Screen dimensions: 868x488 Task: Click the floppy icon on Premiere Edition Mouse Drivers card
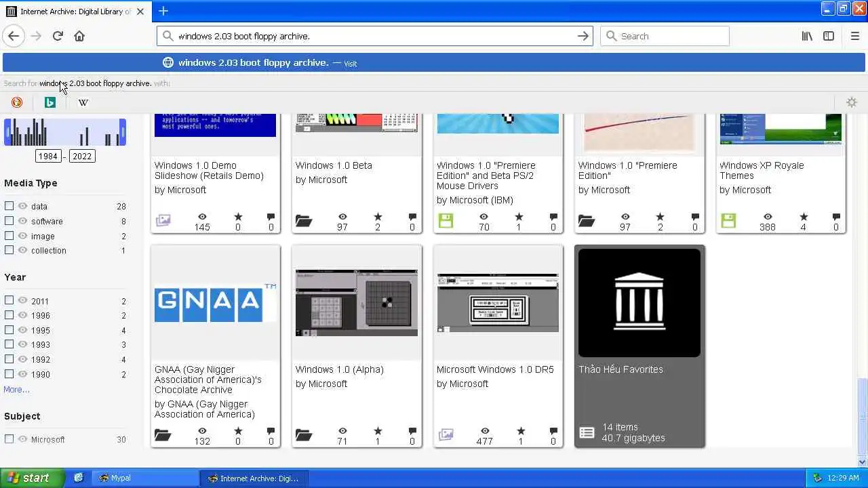pos(446,221)
